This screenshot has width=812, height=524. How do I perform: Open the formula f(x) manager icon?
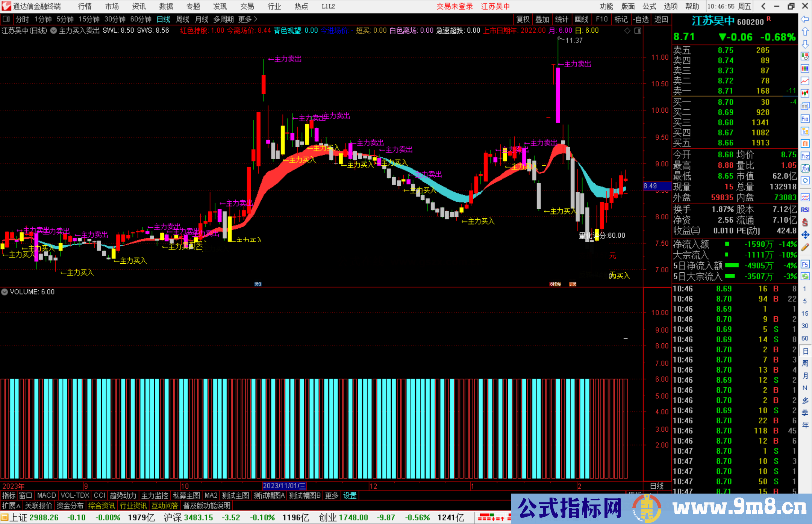[x=805, y=168]
